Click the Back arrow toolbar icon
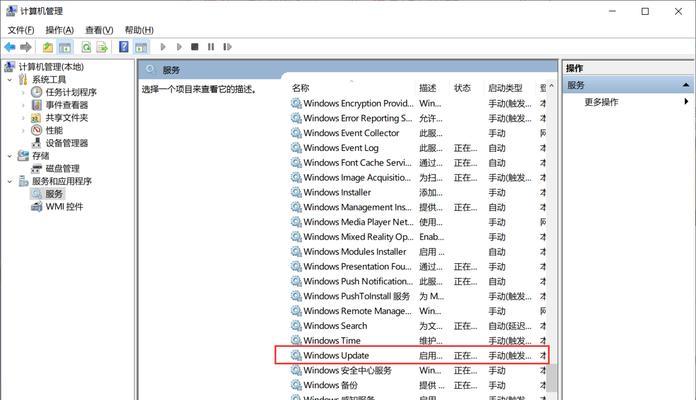The height and width of the screenshot is (400, 696). [x=10, y=47]
